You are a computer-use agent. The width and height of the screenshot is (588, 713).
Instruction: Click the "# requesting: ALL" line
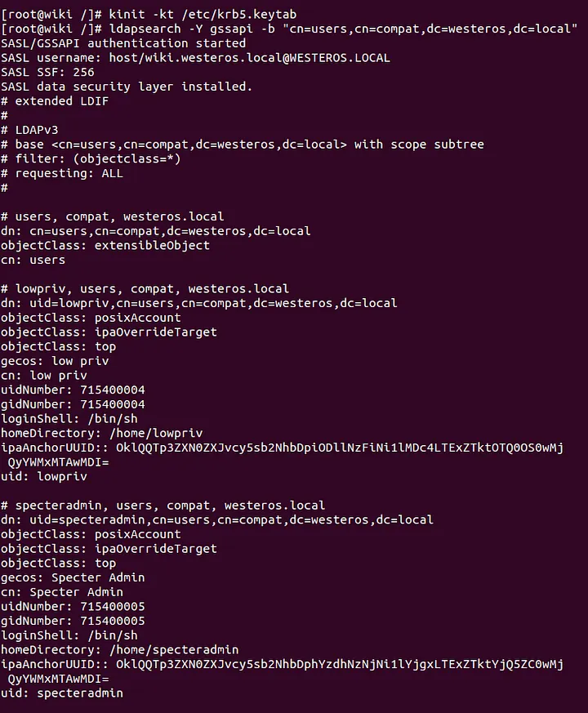[62, 173]
